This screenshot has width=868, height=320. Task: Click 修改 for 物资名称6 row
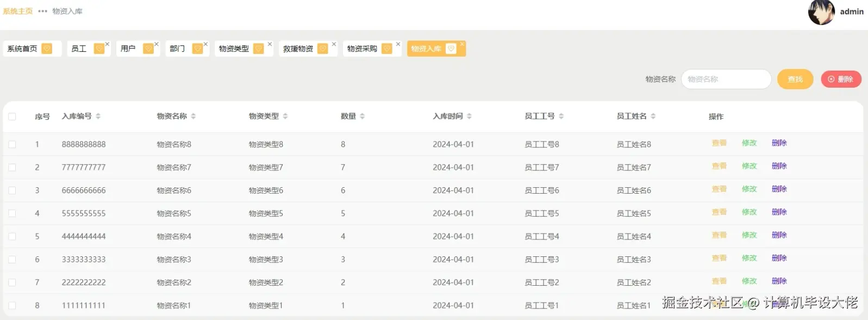pos(749,189)
